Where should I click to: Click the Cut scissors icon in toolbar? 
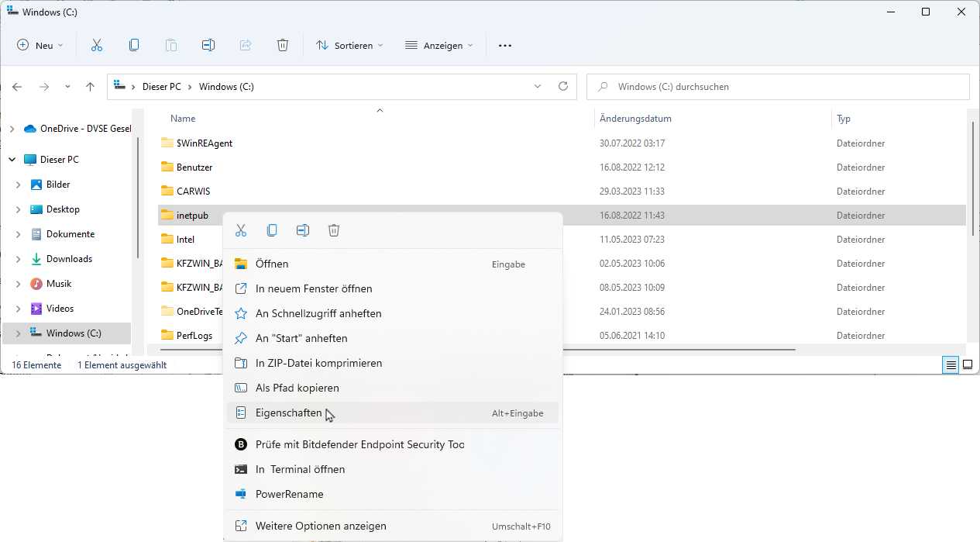(x=97, y=46)
